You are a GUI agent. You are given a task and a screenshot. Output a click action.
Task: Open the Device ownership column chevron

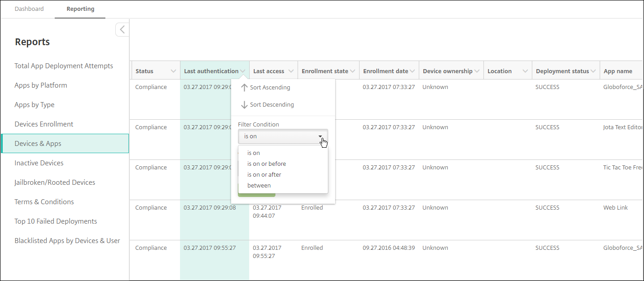477,71
